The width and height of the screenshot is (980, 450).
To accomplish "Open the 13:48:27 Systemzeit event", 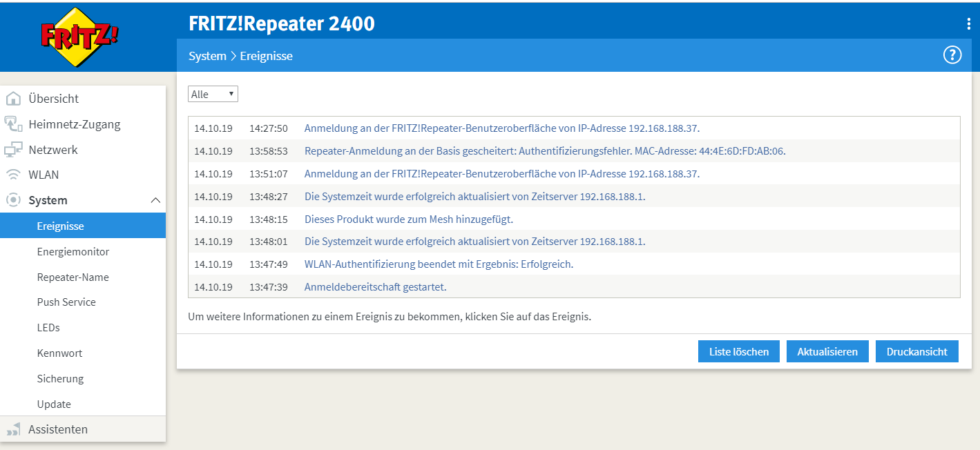I will tap(475, 197).
